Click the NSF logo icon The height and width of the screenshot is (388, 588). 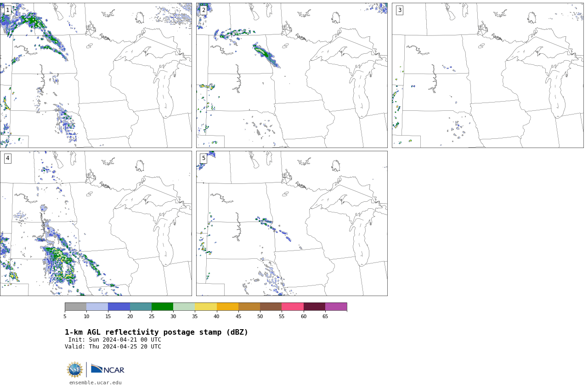coord(75,370)
